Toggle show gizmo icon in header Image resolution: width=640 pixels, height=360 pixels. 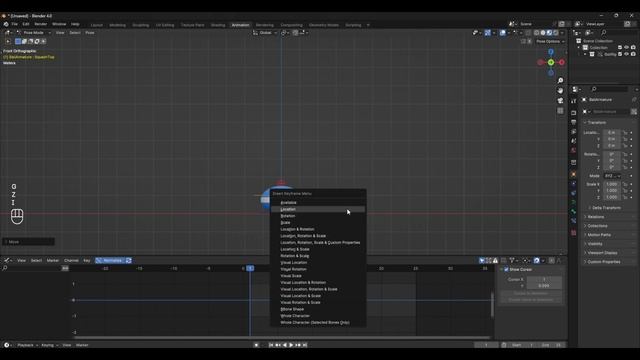[488, 33]
